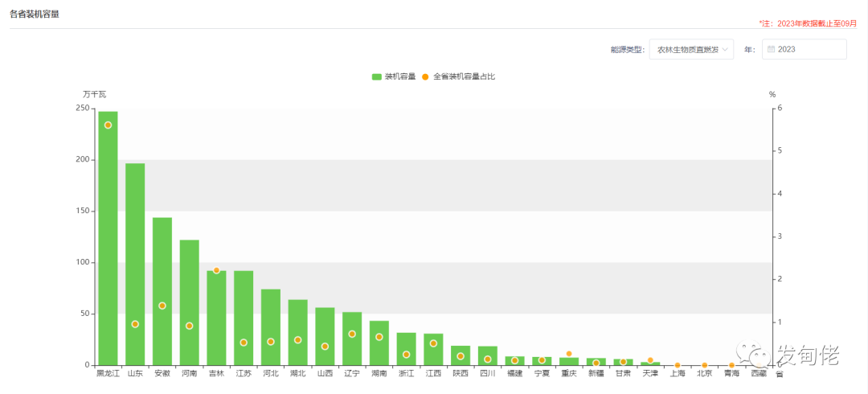
Task: Click the 四川 axis label
Action: pyautogui.click(x=488, y=374)
